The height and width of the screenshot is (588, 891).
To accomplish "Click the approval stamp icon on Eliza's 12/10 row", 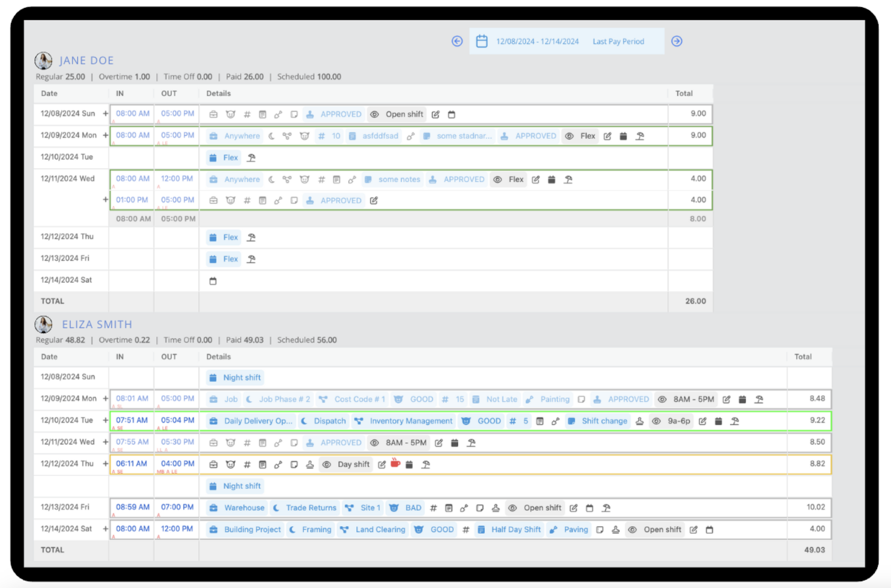I will [640, 421].
